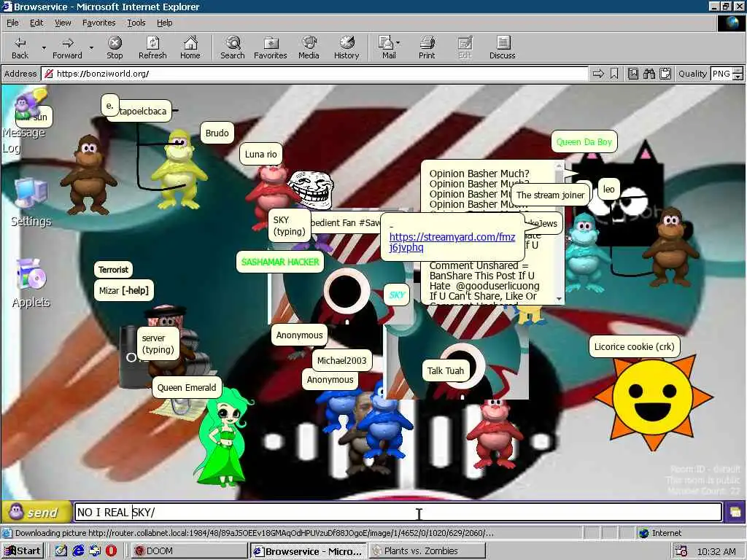Click the first quick launch desktop icon
The width and height of the screenshot is (747, 560).
(61, 551)
